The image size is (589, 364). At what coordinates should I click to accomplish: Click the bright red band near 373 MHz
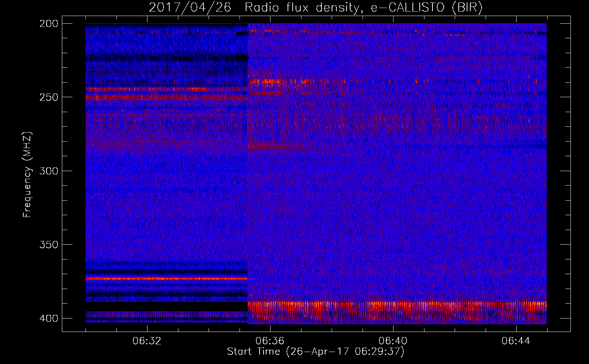click(166, 278)
